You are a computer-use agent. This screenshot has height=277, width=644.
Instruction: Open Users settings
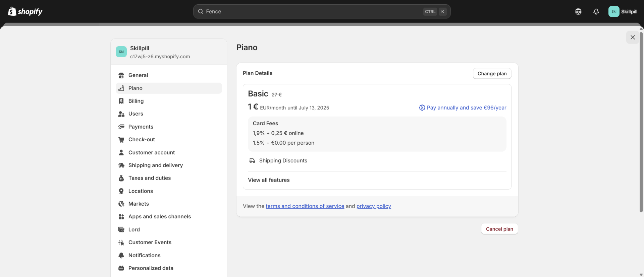[169, 114]
